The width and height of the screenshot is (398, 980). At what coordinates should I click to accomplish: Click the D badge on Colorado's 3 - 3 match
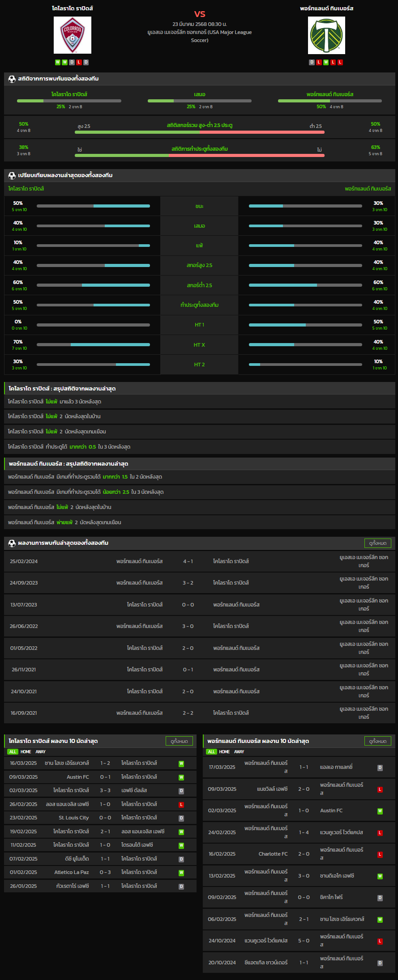coord(181,791)
